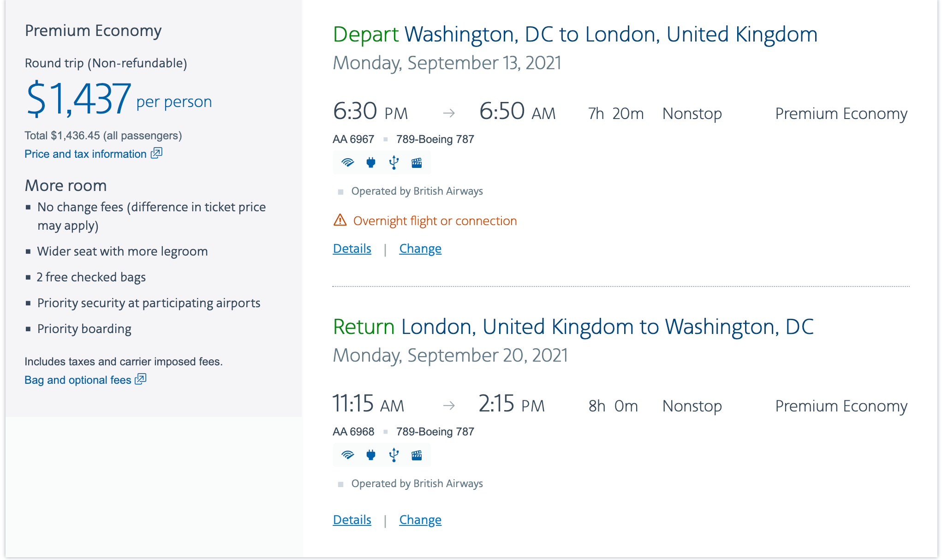Open the Bag and optional fees link
942x560 pixels.
[x=78, y=380]
